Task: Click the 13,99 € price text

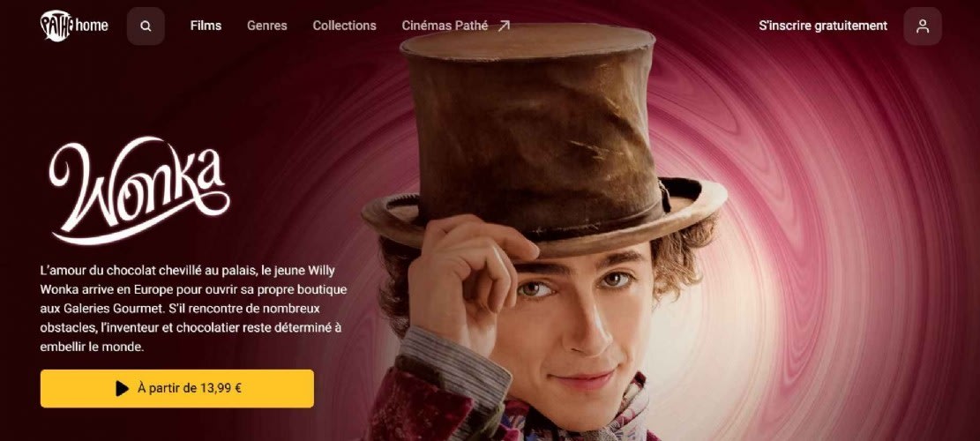Action: coord(221,389)
